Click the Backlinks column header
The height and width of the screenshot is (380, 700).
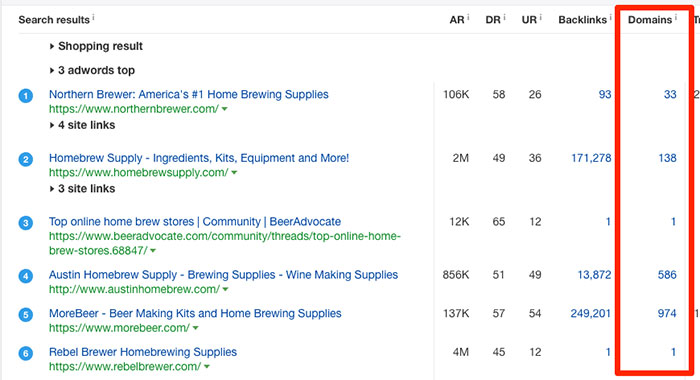coord(583,20)
